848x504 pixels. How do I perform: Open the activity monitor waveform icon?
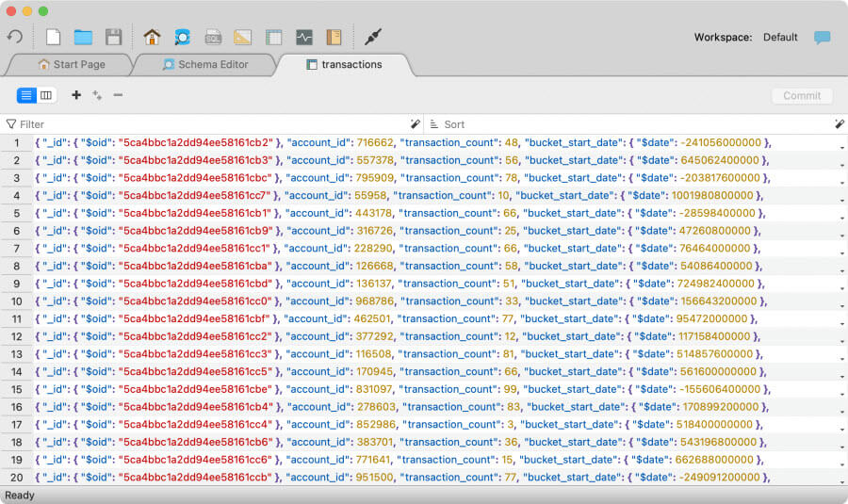click(x=303, y=37)
